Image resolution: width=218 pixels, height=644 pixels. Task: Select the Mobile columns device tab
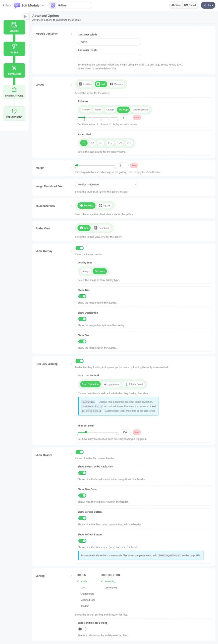(86, 110)
